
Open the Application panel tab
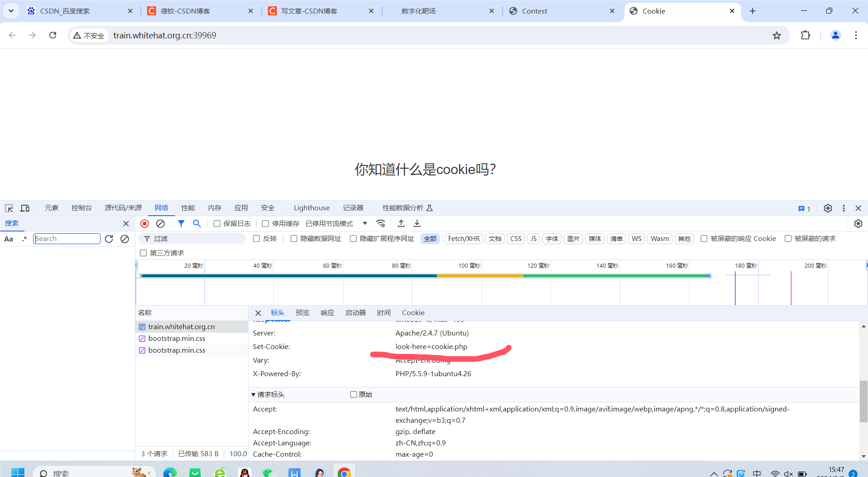(241, 208)
